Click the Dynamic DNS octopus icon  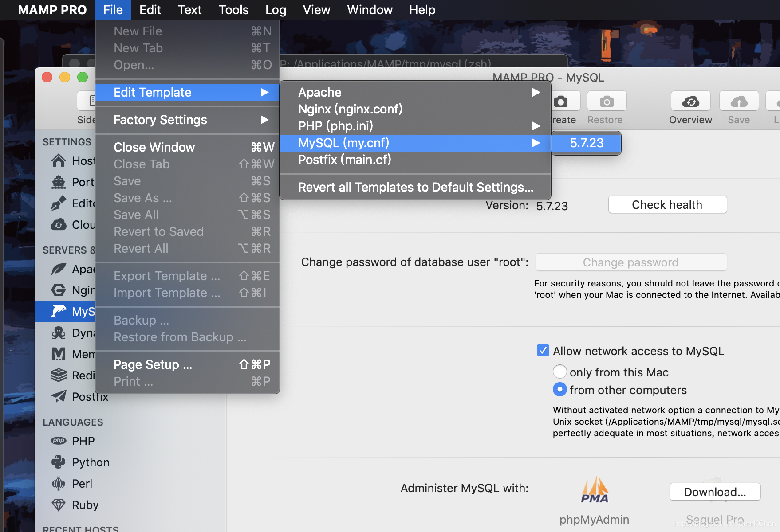59,332
